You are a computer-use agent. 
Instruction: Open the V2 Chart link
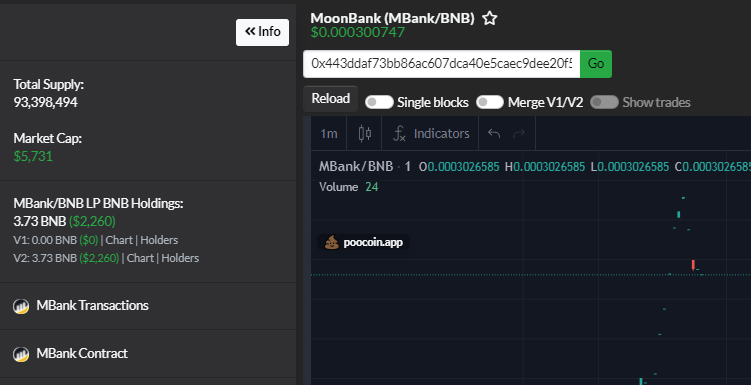140,258
